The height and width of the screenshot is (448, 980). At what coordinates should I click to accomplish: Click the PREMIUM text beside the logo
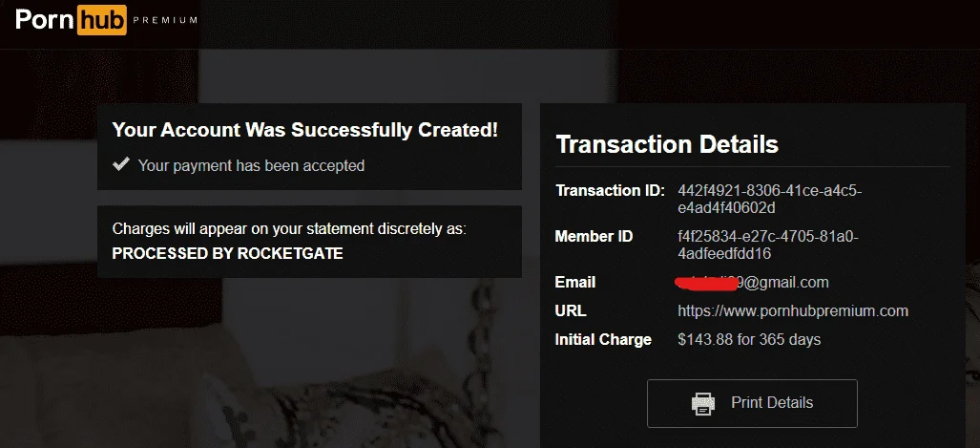166,20
